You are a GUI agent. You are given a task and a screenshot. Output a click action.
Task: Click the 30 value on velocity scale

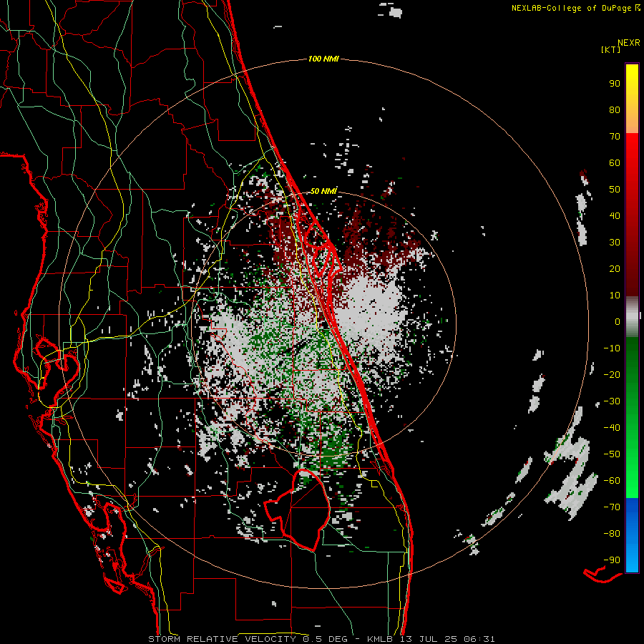615,243
